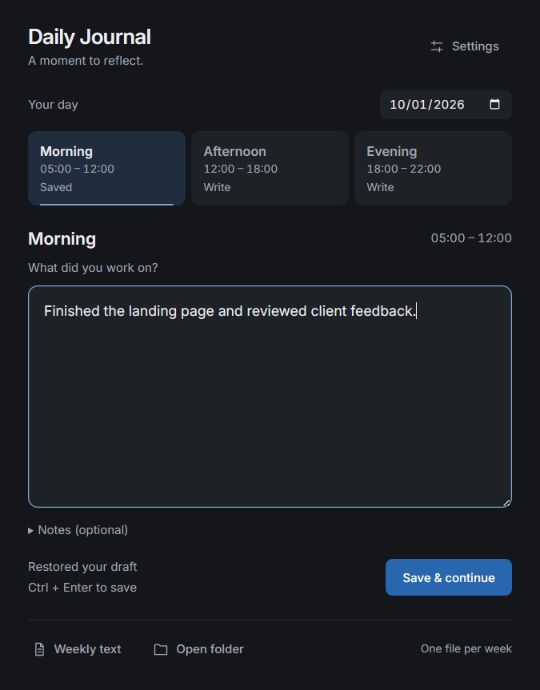The width and height of the screenshot is (540, 690).
Task: Click the Daily Journal title
Action: pyautogui.click(x=90, y=37)
